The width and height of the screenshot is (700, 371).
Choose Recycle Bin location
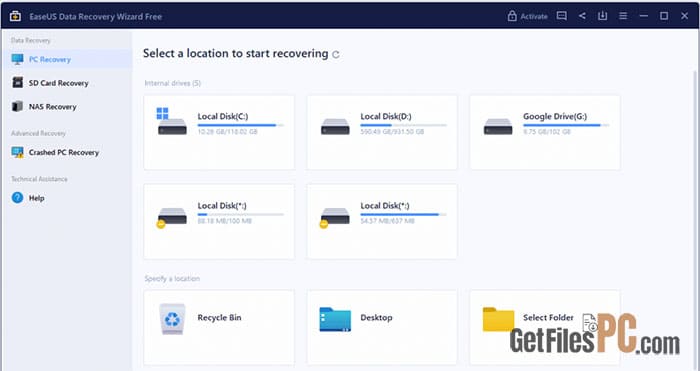pos(219,327)
